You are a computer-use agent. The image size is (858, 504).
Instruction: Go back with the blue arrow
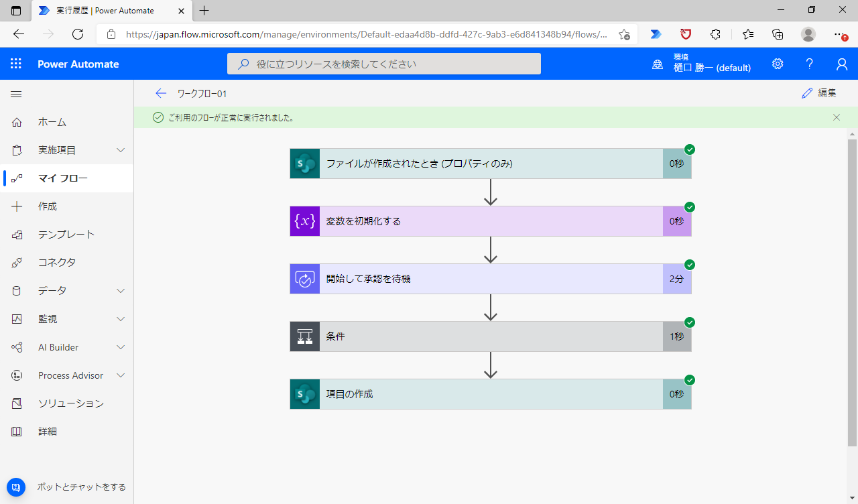(x=160, y=94)
